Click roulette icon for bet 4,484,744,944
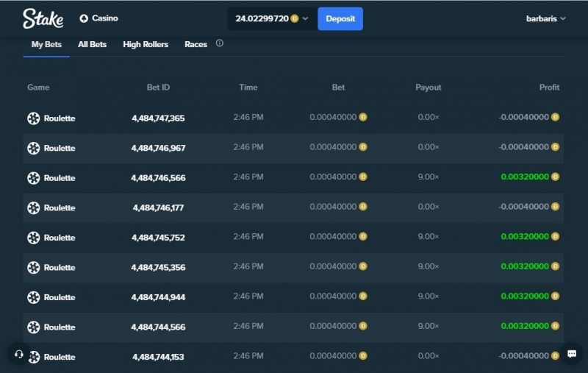This screenshot has width=588, height=373. tap(33, 297)
